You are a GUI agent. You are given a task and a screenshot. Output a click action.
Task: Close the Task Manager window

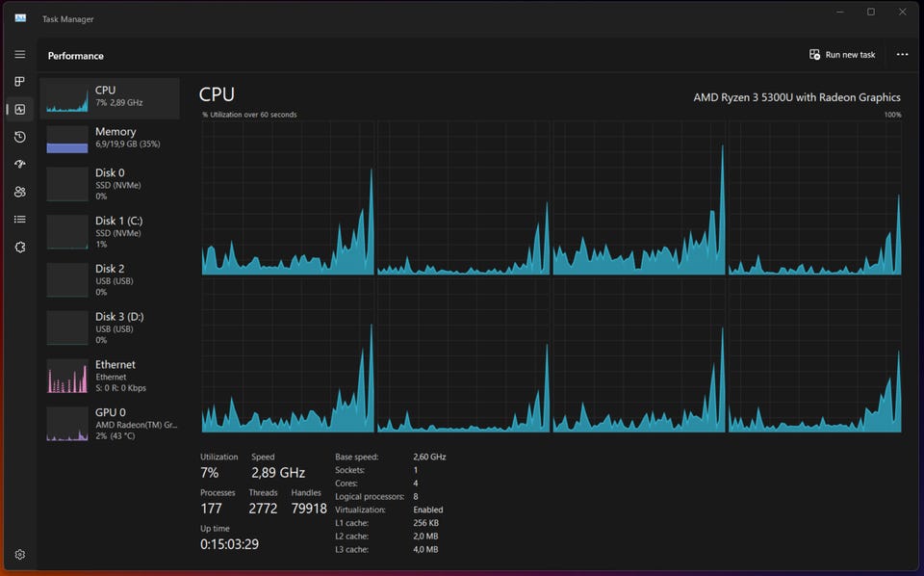coord(902,12)
